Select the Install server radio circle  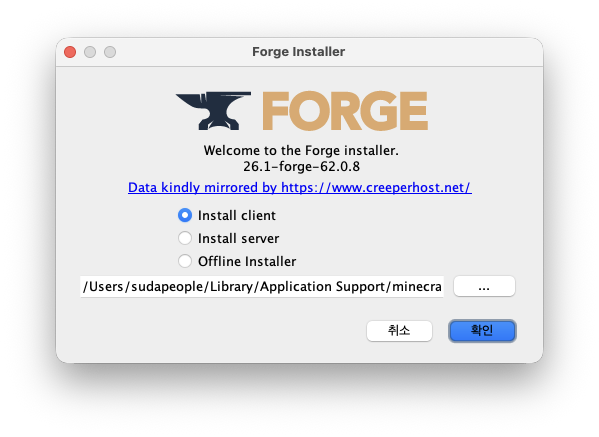pyautogui.click(x=185, y=238)
